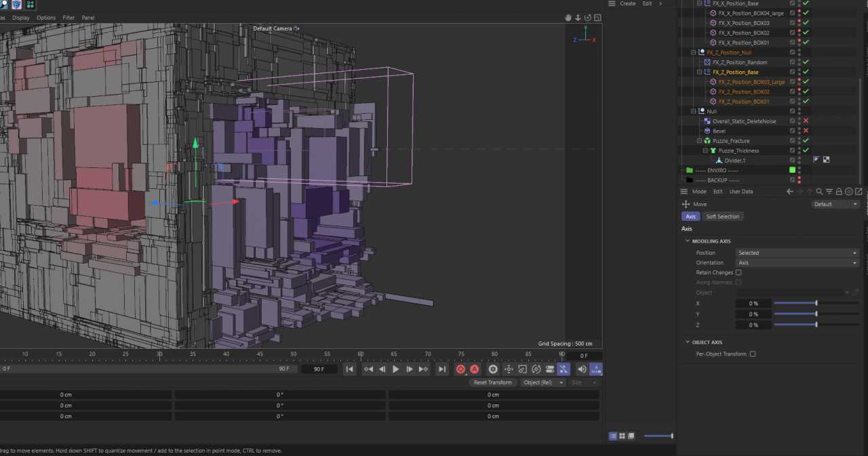Screen dimensions: 868x456
Task: Jump to the next keyframe
Action: click(x=423, y=369)
